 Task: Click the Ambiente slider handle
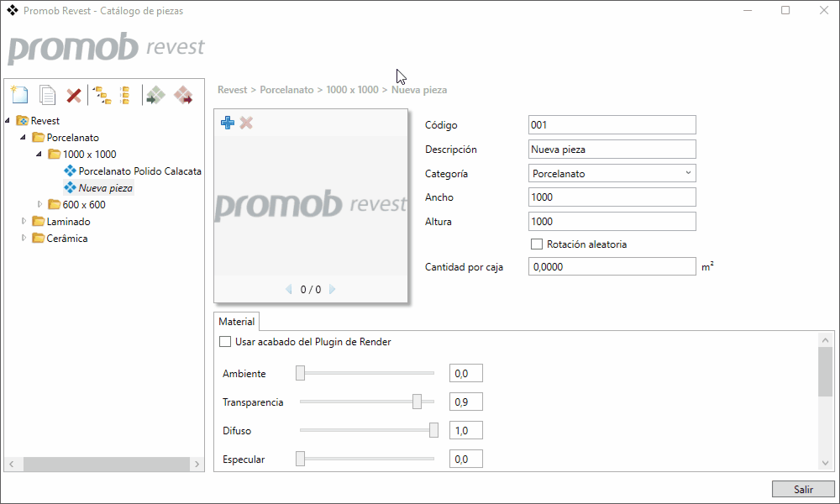(x=301, y=373)
